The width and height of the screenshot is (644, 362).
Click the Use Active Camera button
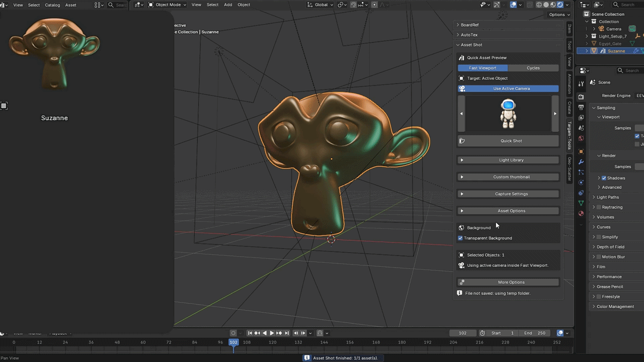click(x=508, y=88)
